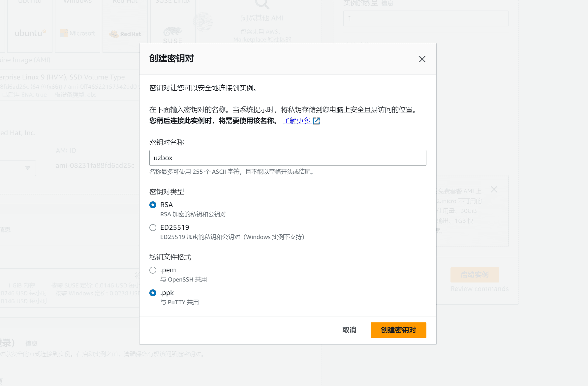
Task: Dismiss the free tier notice with its X
Action: click(494, 190)
